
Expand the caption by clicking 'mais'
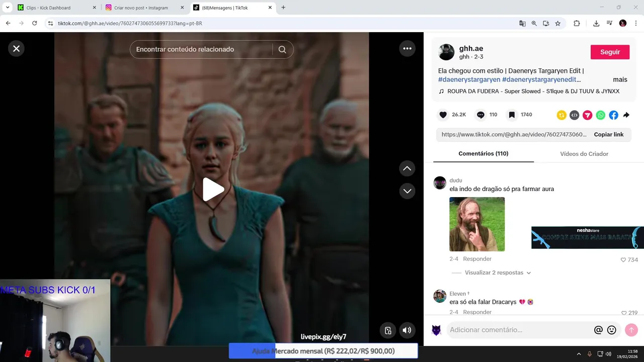(x=620, y=79)
